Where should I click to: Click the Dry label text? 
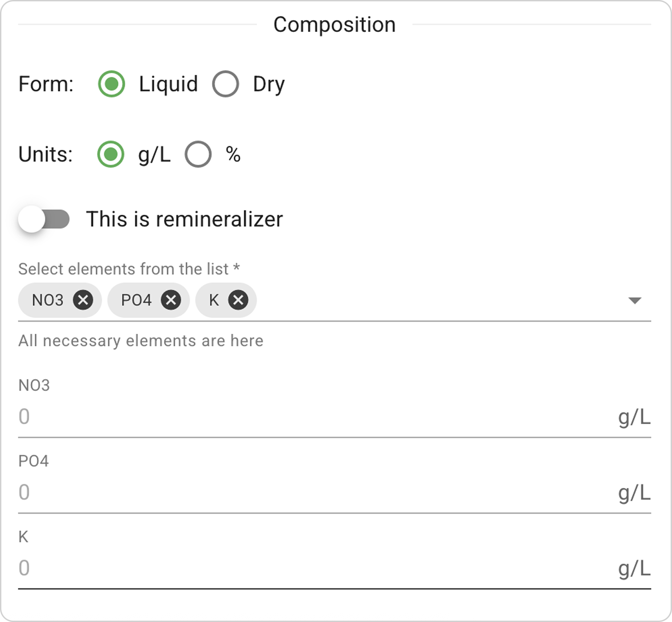269,84
